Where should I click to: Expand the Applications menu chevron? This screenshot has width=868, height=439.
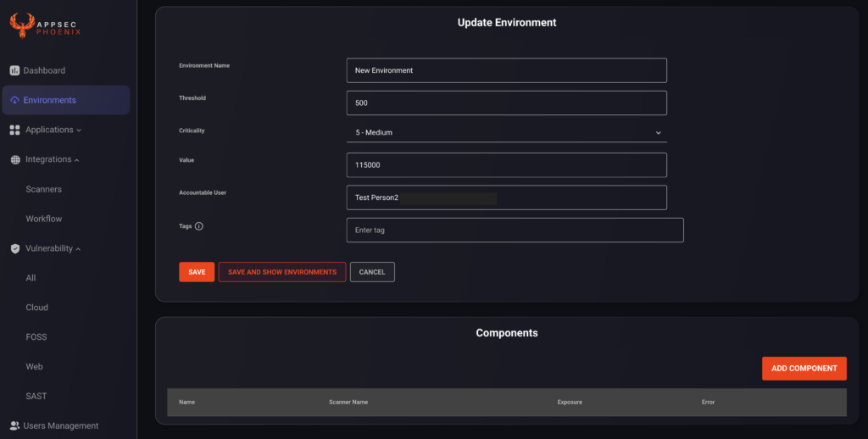coord(79,131)
